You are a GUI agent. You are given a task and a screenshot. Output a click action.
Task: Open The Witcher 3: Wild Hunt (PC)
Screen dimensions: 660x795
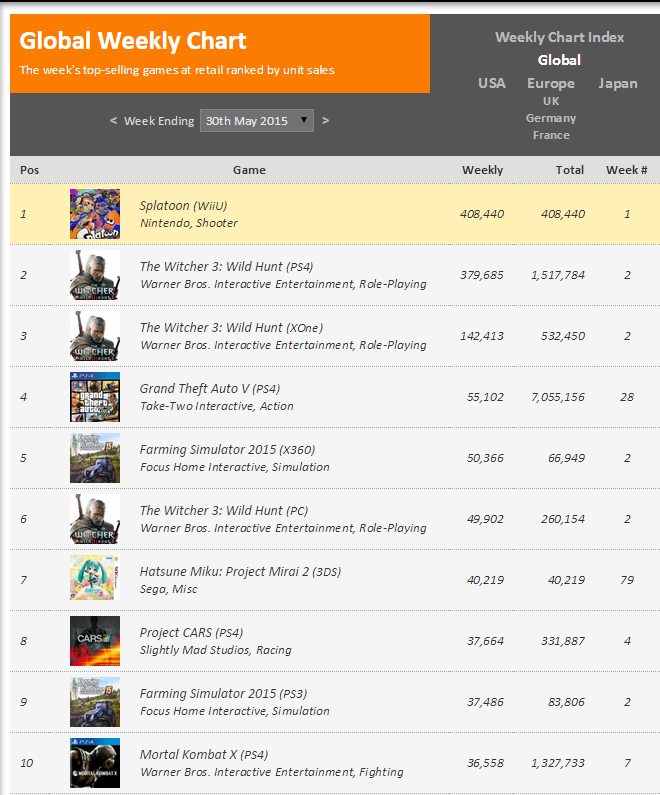pos(224,511)
